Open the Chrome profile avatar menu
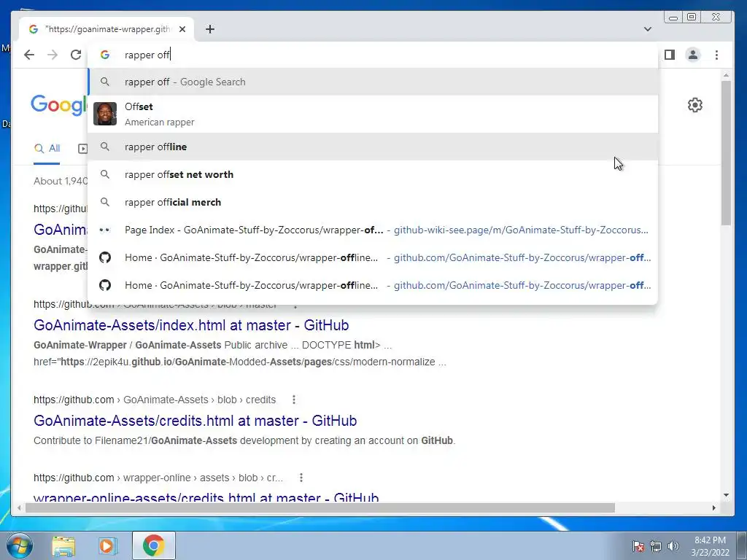The height and width of the screenshot is (560, 747). tap(693, 55)
